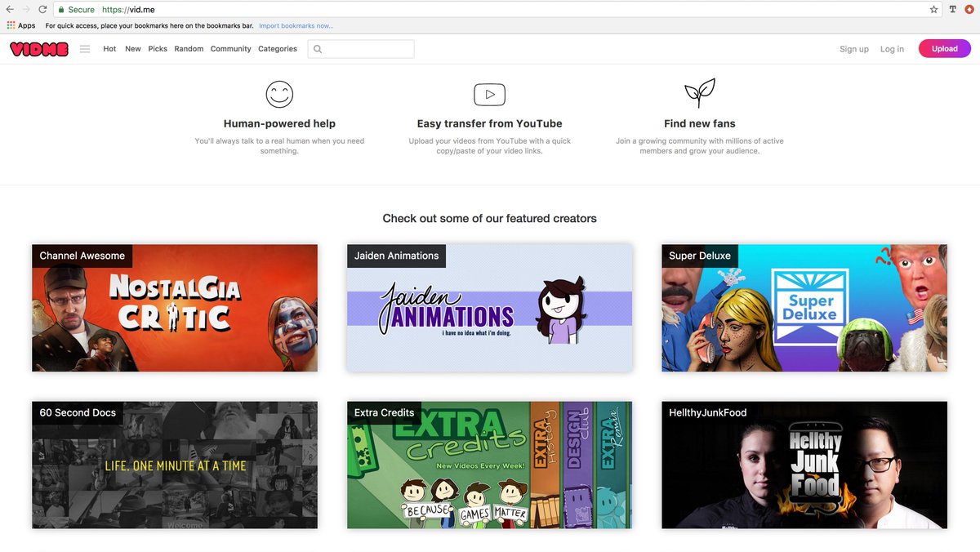Image resolution: width=980 pixels, height=552 pixels.
Task: Bookmark page with the star icon
Action: 933,10
